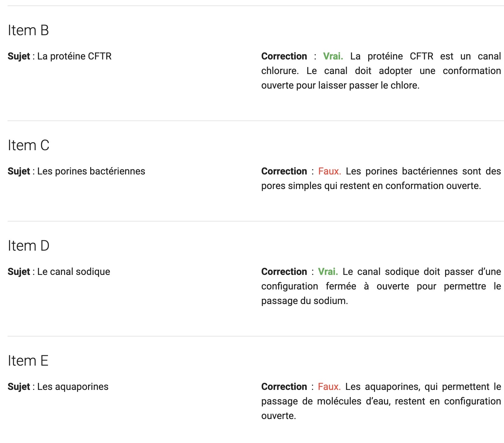Click the bold 'Correction' label of Item B
This screenshot has height=443, width=504.
tap(284, 56)
